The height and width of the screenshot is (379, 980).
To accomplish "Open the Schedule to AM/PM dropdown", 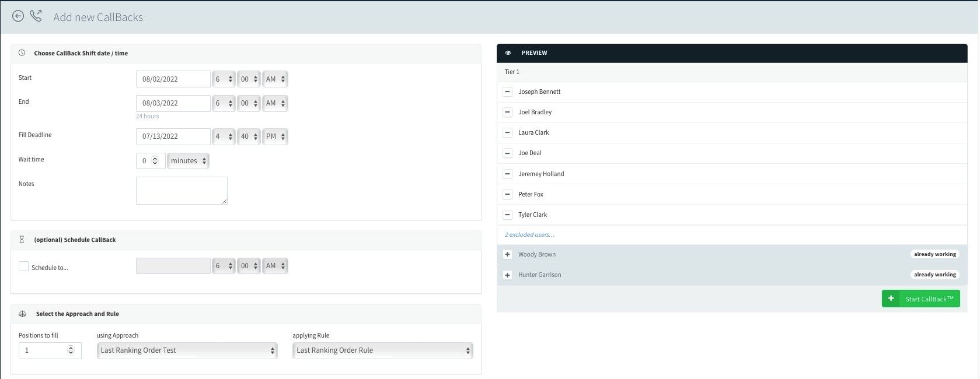I will (x=275, y=266).
